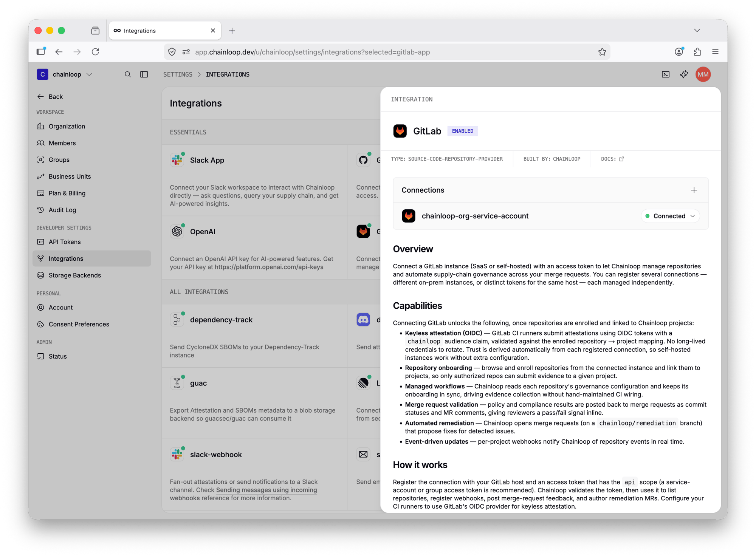Open the OpenAI integration card title
The image size is (756, 557).
point(203,232)
